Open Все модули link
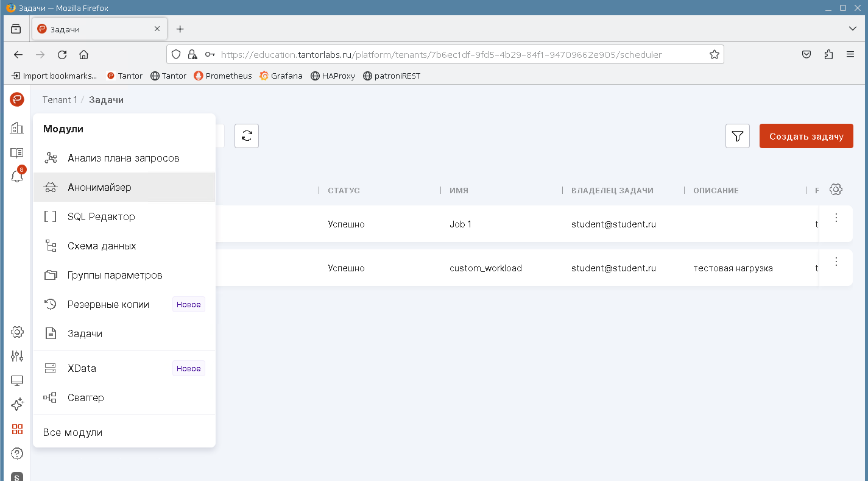The image size is (868, 481). pyautogui.click(x=72, y=432)
